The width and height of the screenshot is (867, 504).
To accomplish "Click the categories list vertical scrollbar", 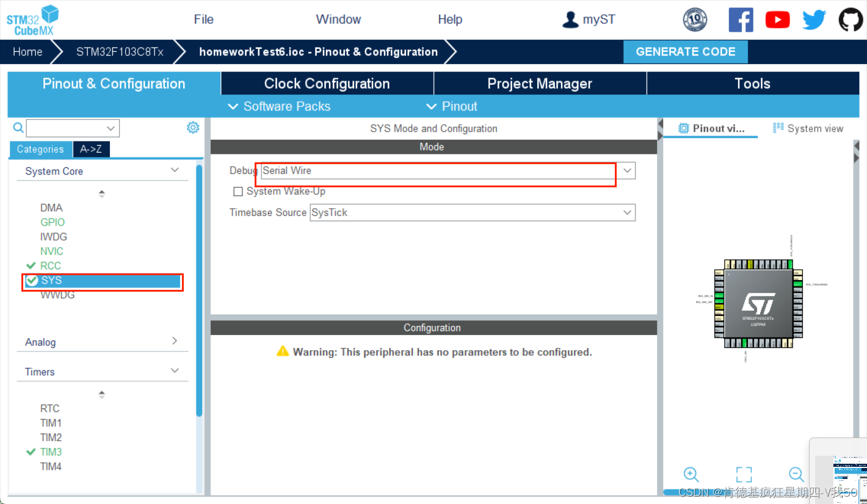I will click(x=199, y=290).
